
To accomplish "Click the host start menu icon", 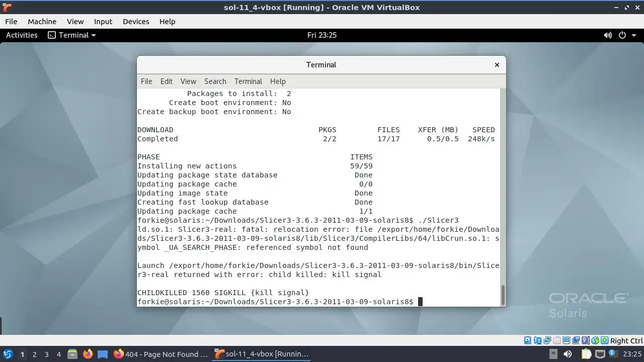I will pyautogui.click(x=8, y=354).
